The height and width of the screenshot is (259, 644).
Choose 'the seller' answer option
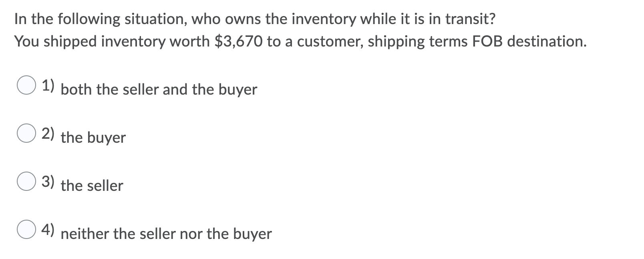click(x=92, y=185)
